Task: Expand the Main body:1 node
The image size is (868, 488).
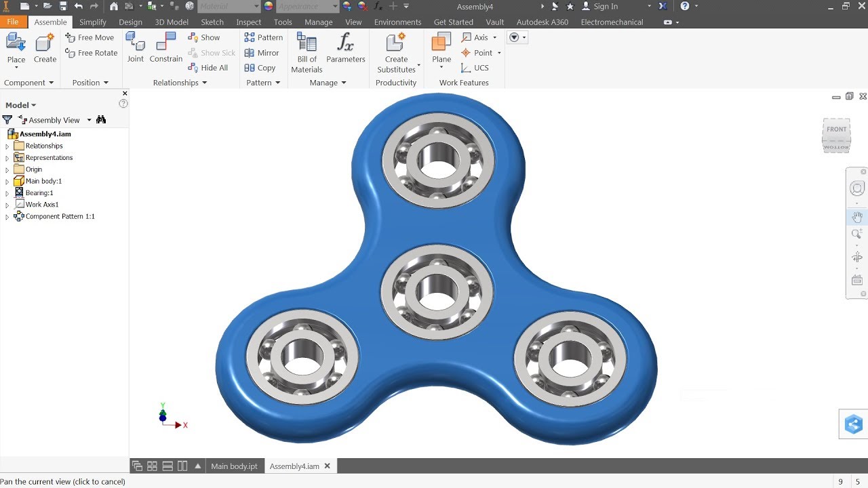Action: pyautogui.click(x=7, y=182)
